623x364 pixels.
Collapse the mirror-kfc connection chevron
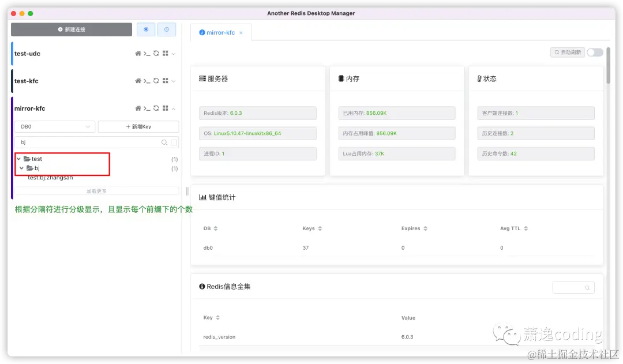coord(174,108)
